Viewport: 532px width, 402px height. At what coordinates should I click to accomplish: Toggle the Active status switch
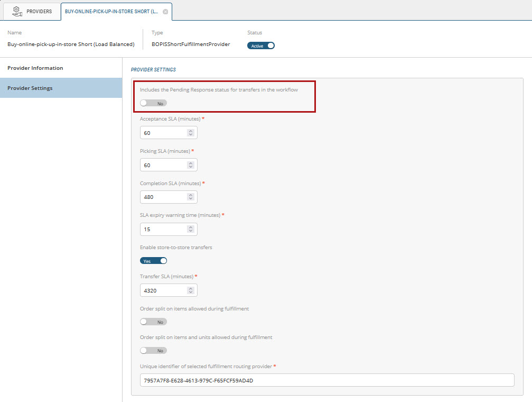pyautogui.click(x=260, y=45)
